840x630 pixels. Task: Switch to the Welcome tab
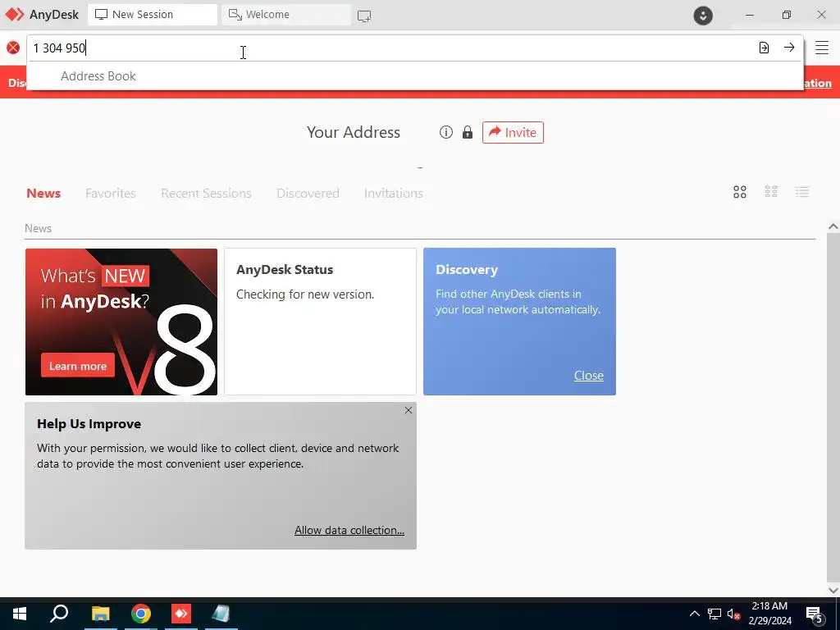coord(286,15)
